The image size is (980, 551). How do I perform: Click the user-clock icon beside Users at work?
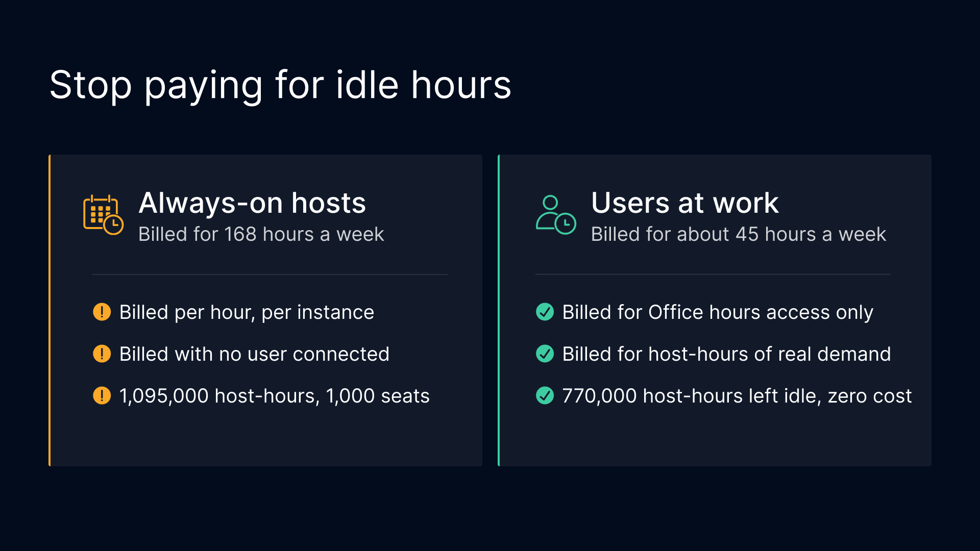point(556,215)
